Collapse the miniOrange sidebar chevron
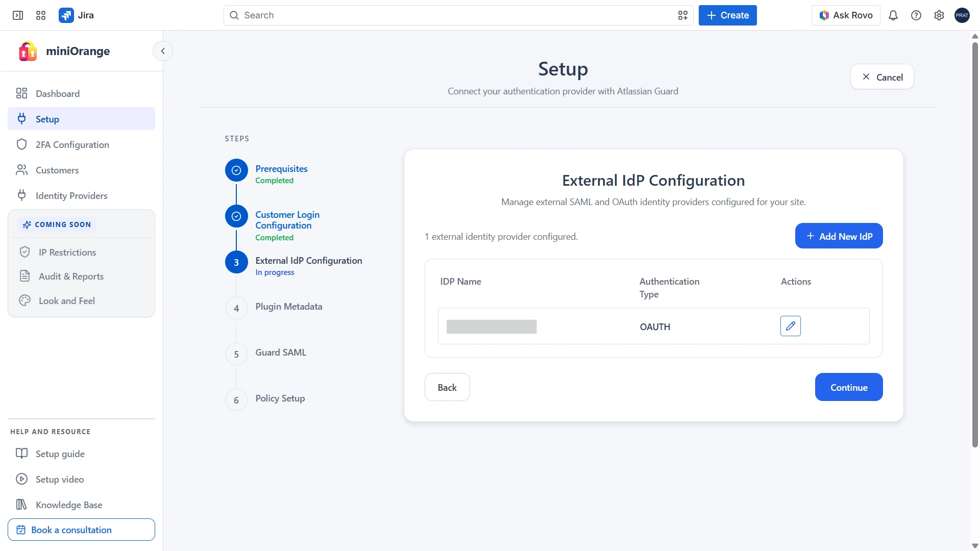This screenshot has width=980, height=551. click(163, 51)
